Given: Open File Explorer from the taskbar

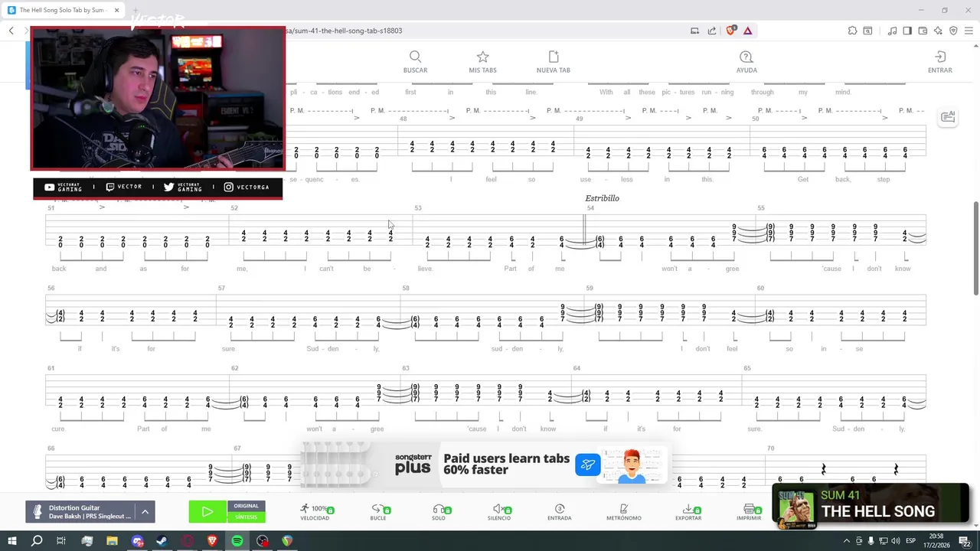Looking at the screenshot, I should [112, 541].
